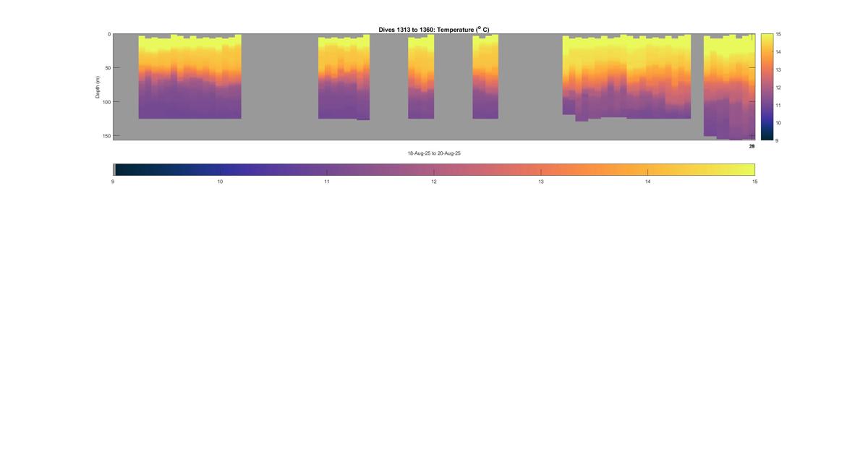The height and width of the screenshot is (450, 868).
Task: Click the rightmost deepest temperature data block
Action: [x=729, y=85]
